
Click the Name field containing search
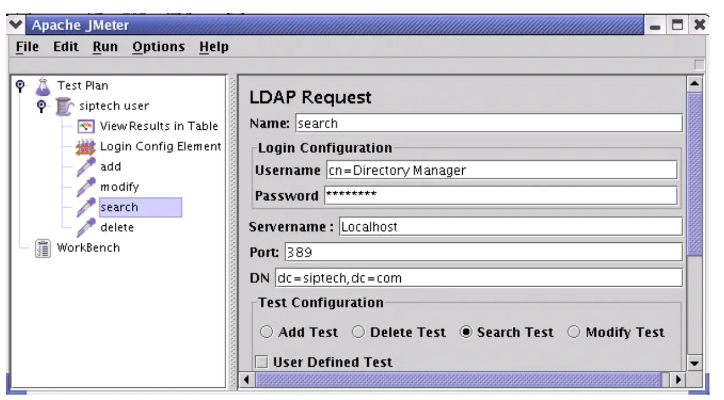489,123
